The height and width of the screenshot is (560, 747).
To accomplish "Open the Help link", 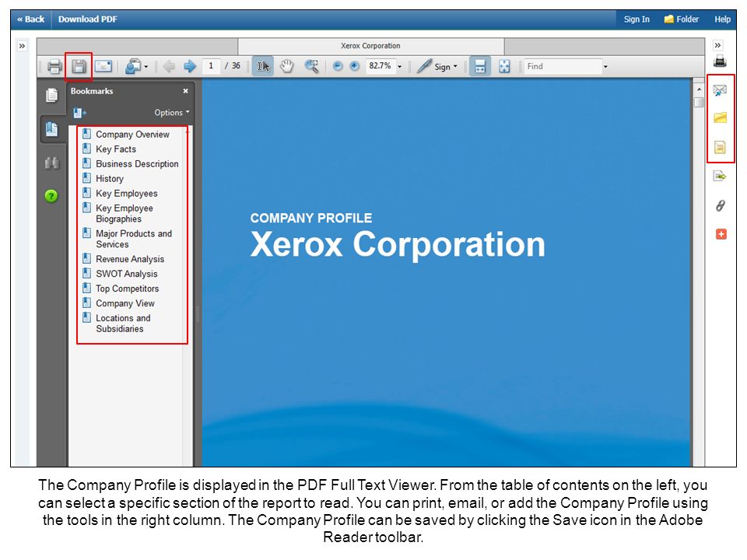I will (x=722, y=19).
